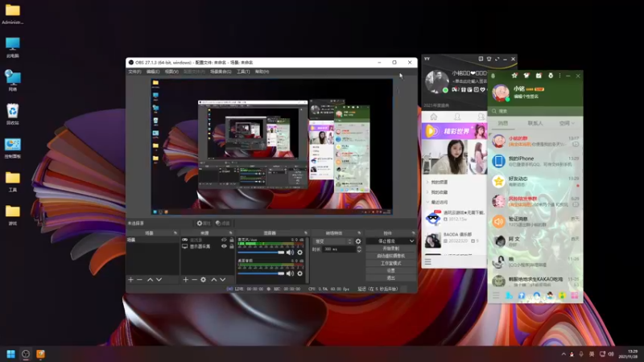Open Desktop Audio settings gear
This screenshot has width=644, height=362.
coord(299,274)
